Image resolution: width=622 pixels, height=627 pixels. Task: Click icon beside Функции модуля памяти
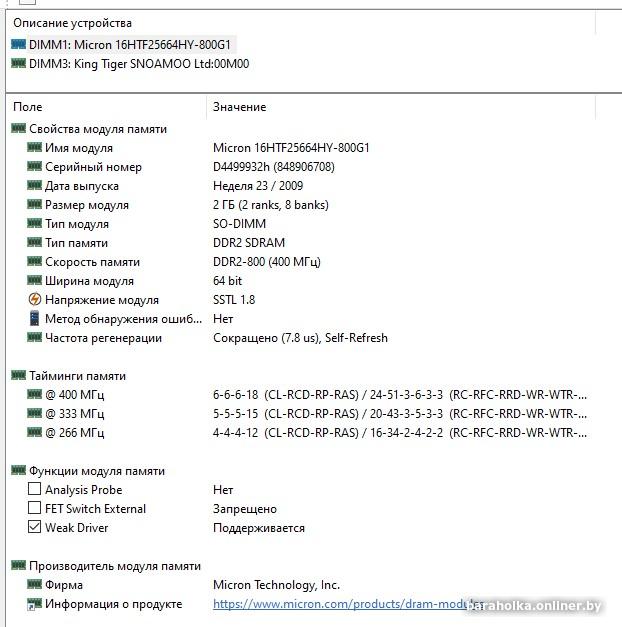pos(18,470)
